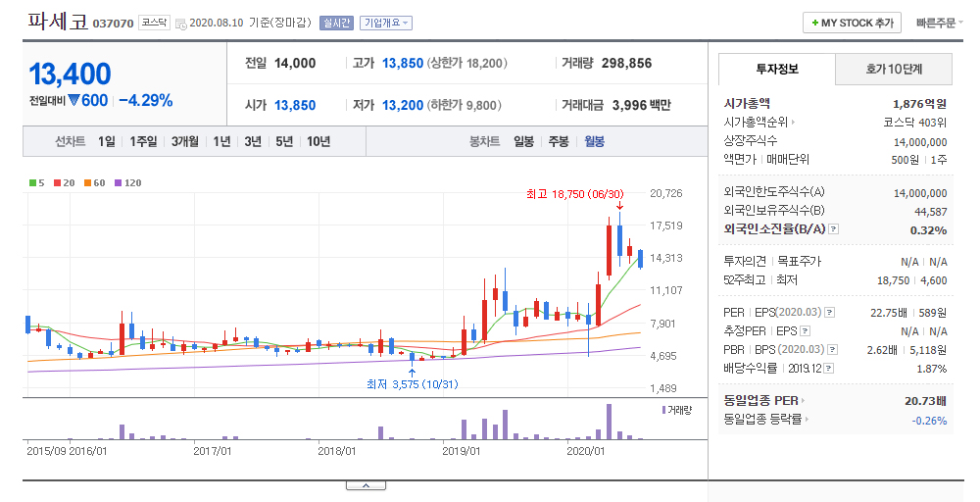This screenshot has width=980, height=502.
Task: Click the 파세코 stock name heading
Action: pyautogui.click(x=58, y=22)
